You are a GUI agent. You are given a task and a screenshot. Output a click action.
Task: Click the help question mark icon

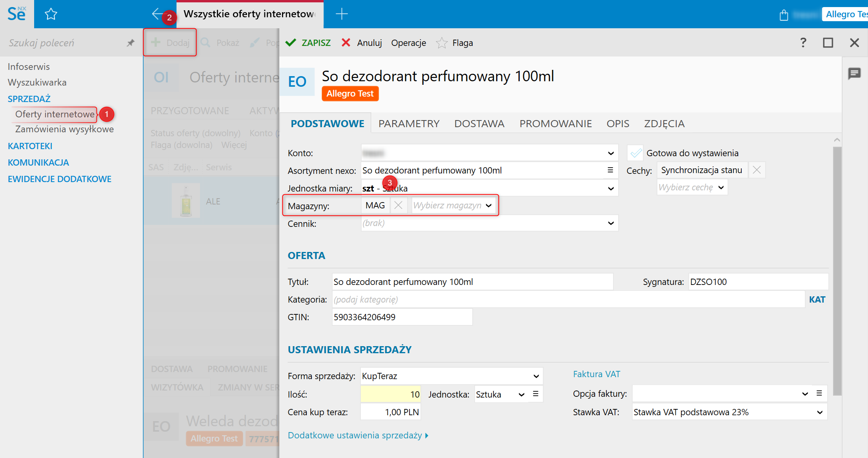tap(803, 42)
